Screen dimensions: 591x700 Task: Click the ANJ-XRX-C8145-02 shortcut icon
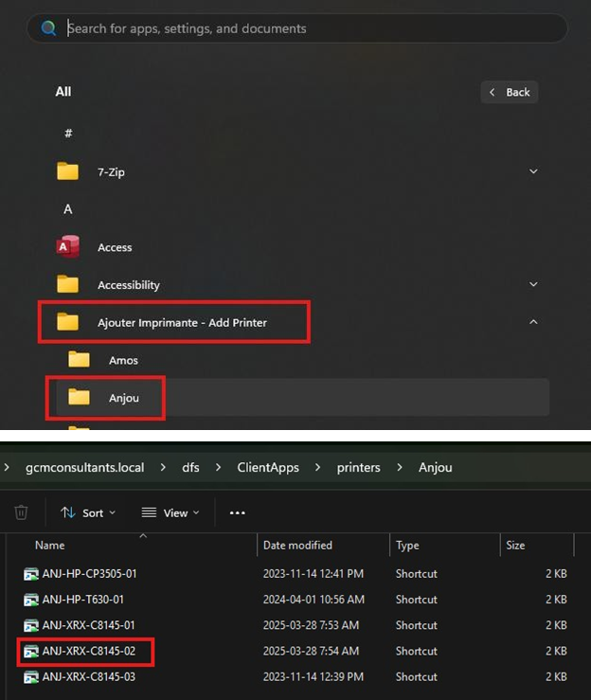pos(31,652)
